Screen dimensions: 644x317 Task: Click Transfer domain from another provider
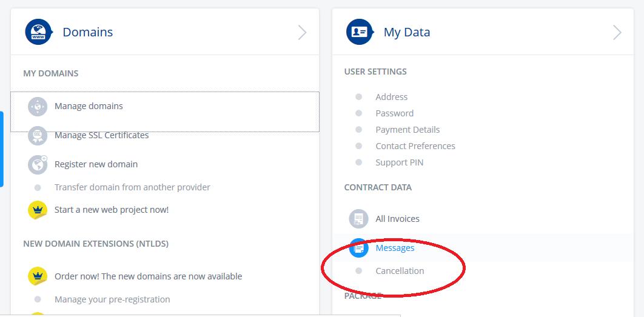coord(132,187)
